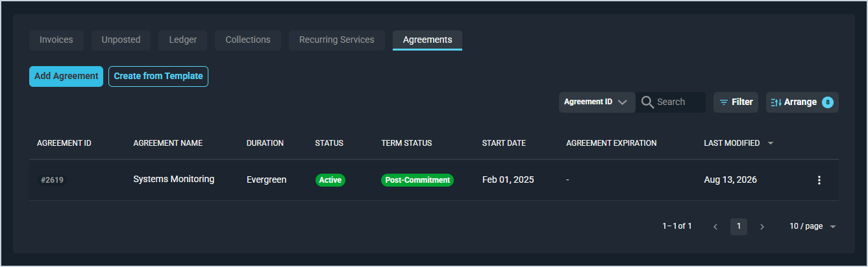868x267 pixels.
Task: Click Create from Template button
Action: tap(158, 76)
